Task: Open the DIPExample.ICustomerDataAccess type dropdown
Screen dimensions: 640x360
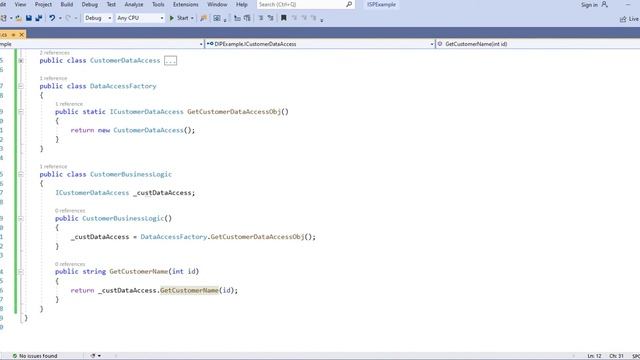Action: (x=320, y=44)
